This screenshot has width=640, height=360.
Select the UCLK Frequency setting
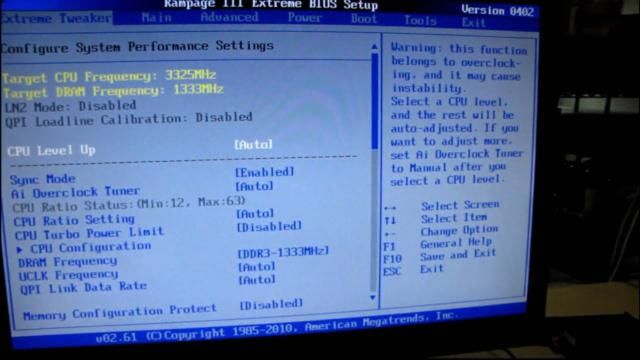point(68,276)
